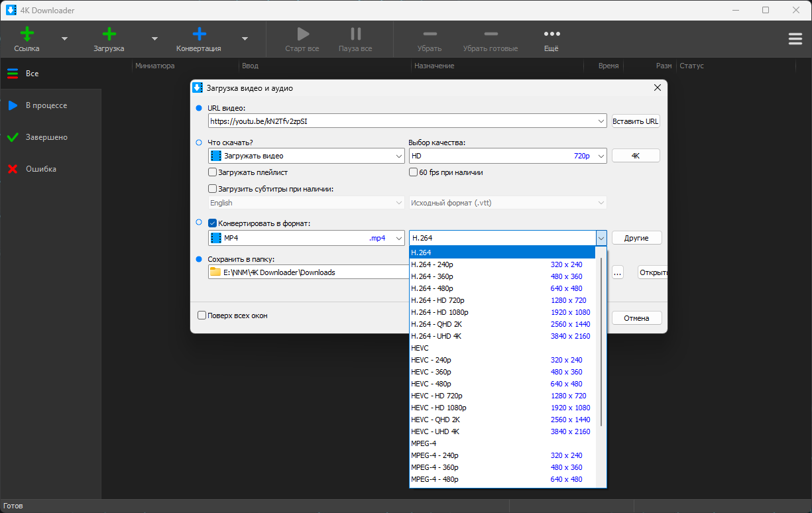Click the 4K Downloader title bar icon

[11, 10]
